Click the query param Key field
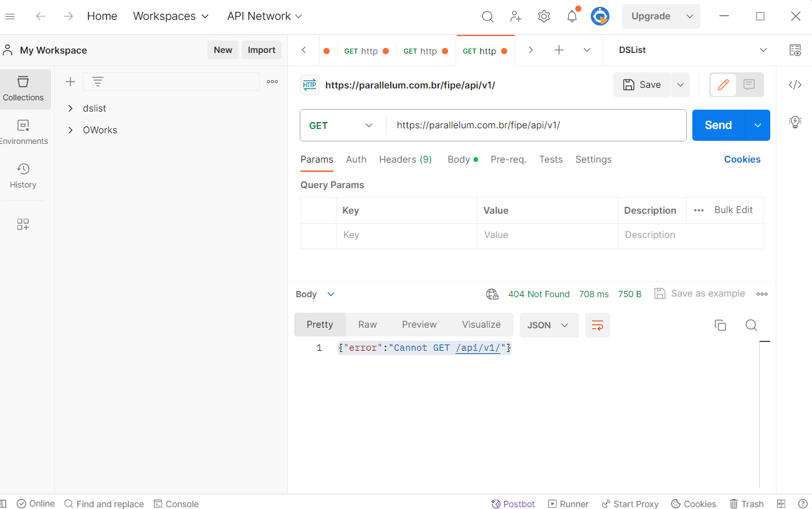 (x=406, y=235)
